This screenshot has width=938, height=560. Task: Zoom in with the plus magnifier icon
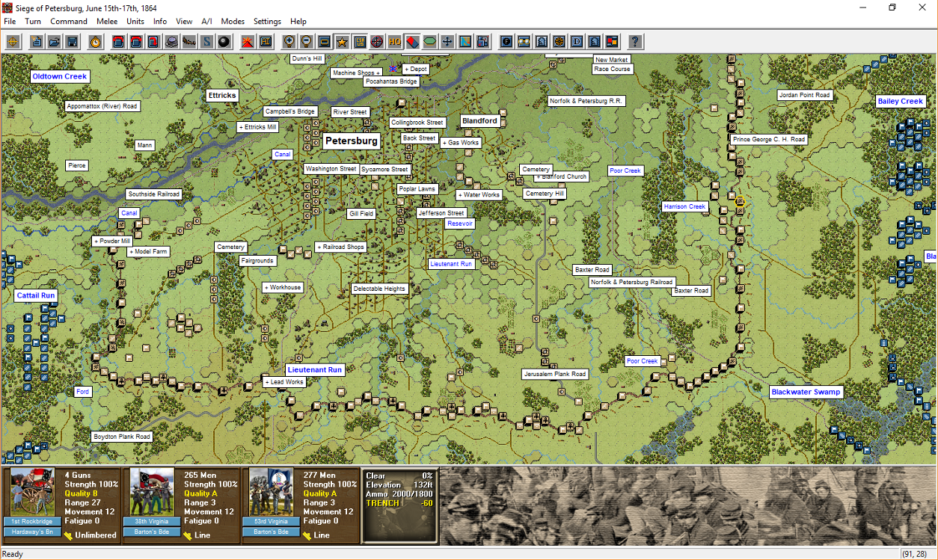point(289,42)
